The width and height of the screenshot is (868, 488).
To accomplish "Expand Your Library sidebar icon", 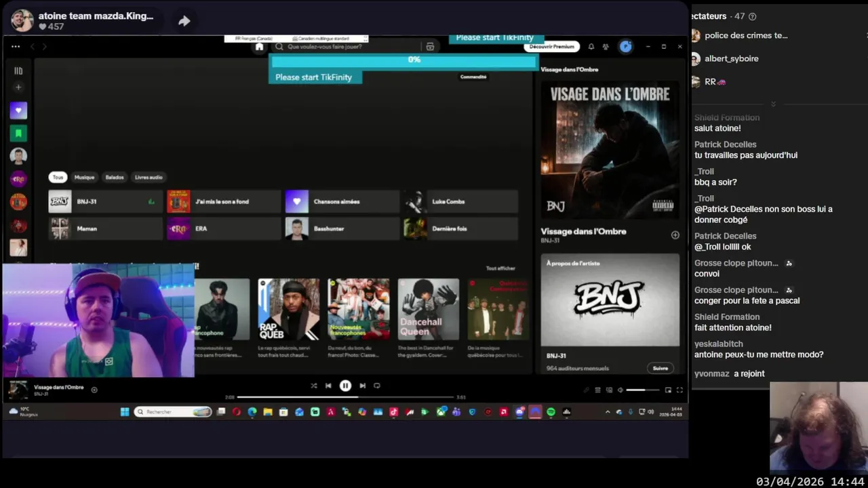I will tap(18, 70).
